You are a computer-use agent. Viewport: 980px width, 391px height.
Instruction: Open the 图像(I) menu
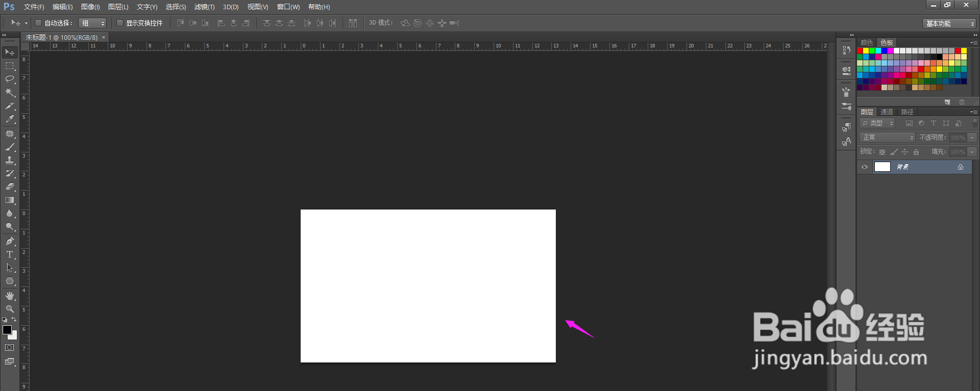point(90,7)
